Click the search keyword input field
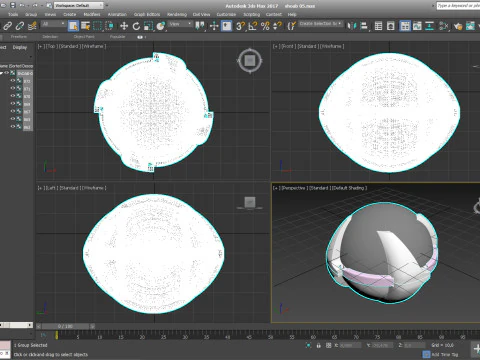Viewport: 480px width, 360px height. click(x=458, y=6)
